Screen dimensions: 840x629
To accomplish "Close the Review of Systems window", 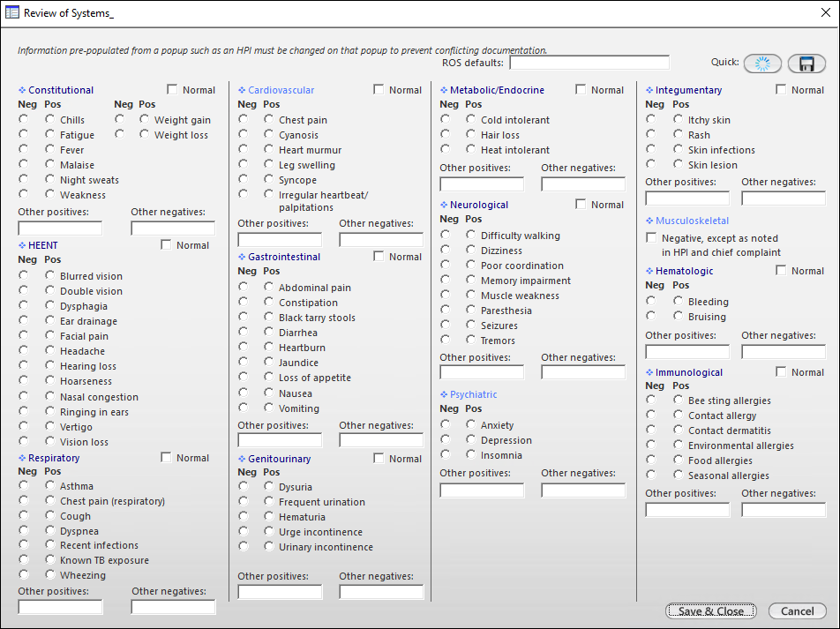I will 826,12.
